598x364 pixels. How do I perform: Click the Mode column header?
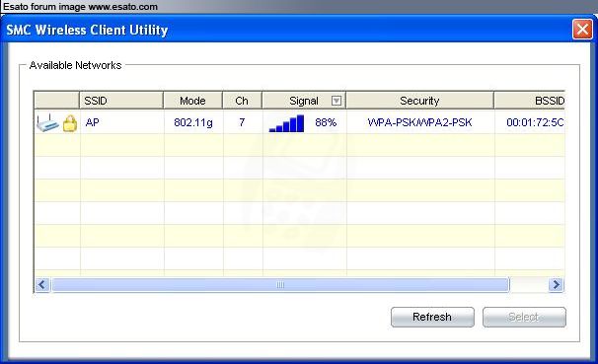point(192,101)
